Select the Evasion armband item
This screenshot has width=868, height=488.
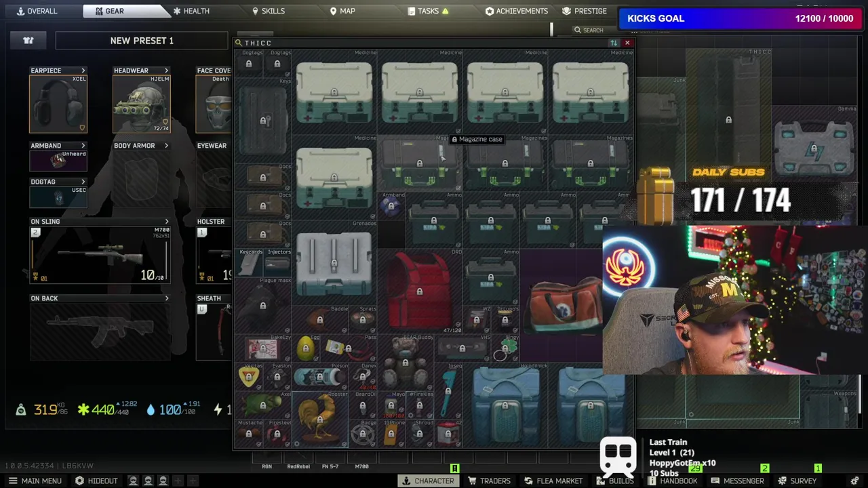pos(277,377)
